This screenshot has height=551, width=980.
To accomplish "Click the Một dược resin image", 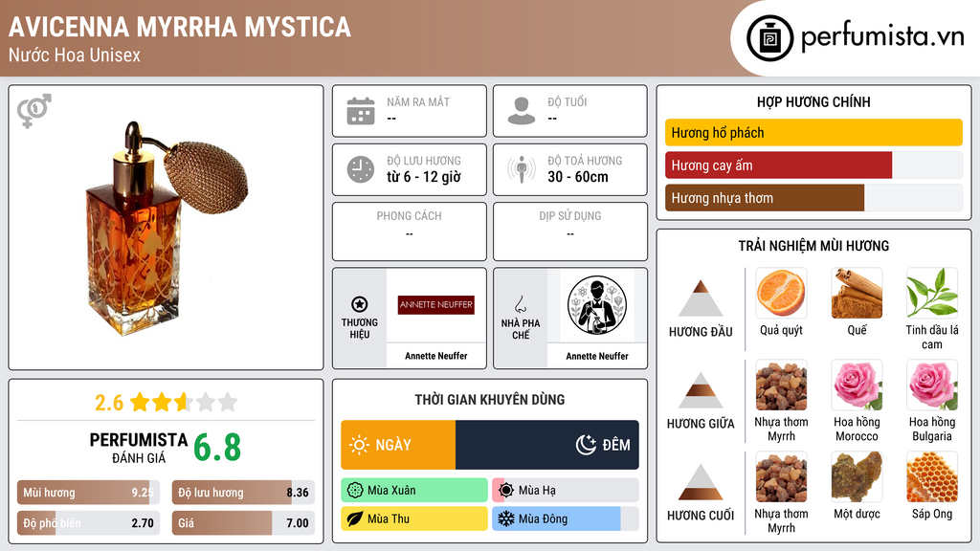I will 857,476.
